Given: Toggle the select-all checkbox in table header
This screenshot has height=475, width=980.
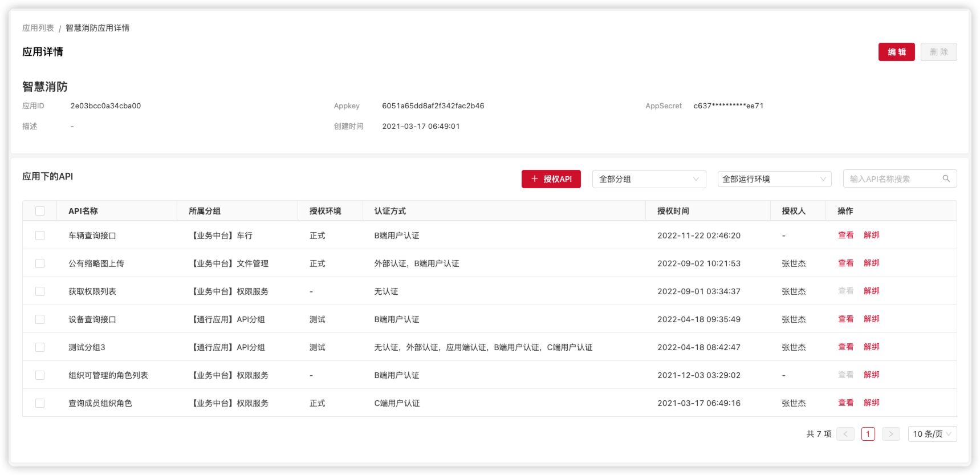Looking at the screenshot, I should 40,211.
